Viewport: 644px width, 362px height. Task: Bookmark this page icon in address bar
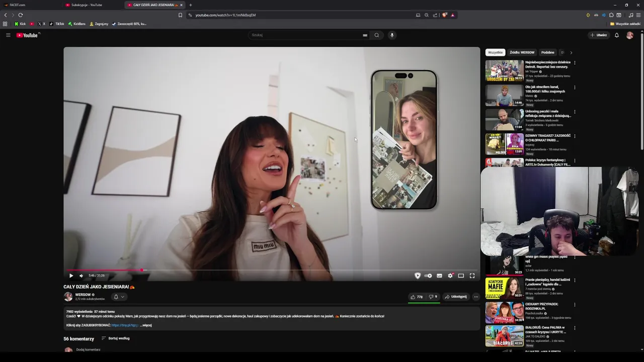pyautogui.click(x=180, y=15)
